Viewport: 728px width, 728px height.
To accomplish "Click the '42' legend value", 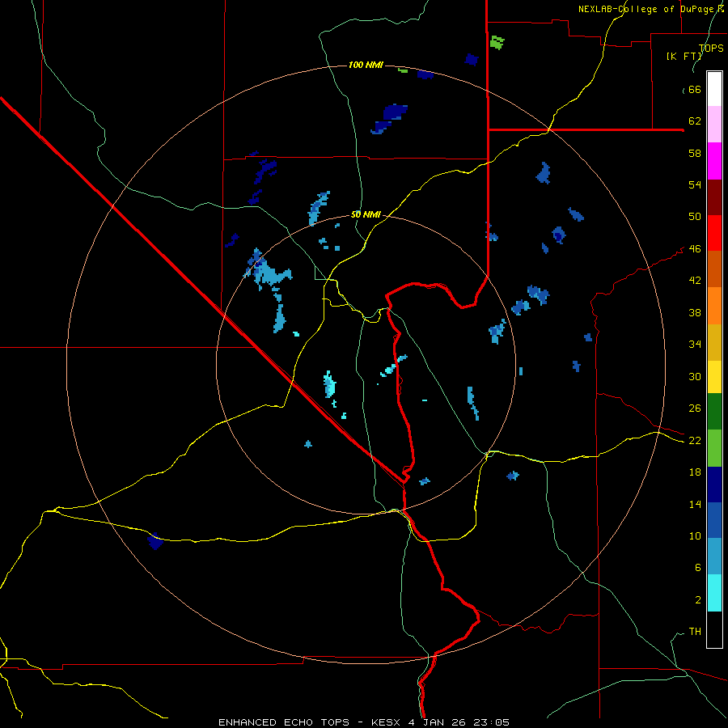I will [695, 281].
